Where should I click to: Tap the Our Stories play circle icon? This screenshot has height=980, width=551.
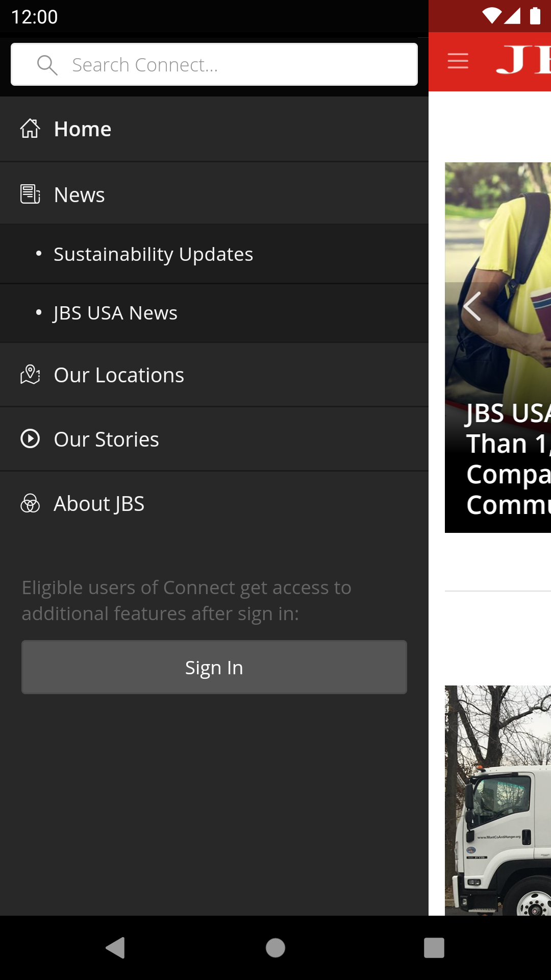(x=30, y=439)
